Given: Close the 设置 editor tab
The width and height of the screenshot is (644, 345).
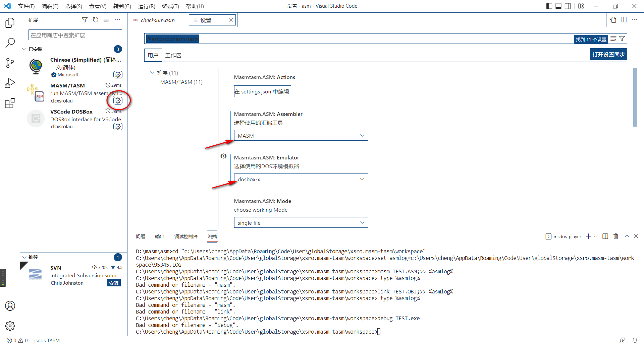Looking at the screenshot, I should click(x=231, y=20).
